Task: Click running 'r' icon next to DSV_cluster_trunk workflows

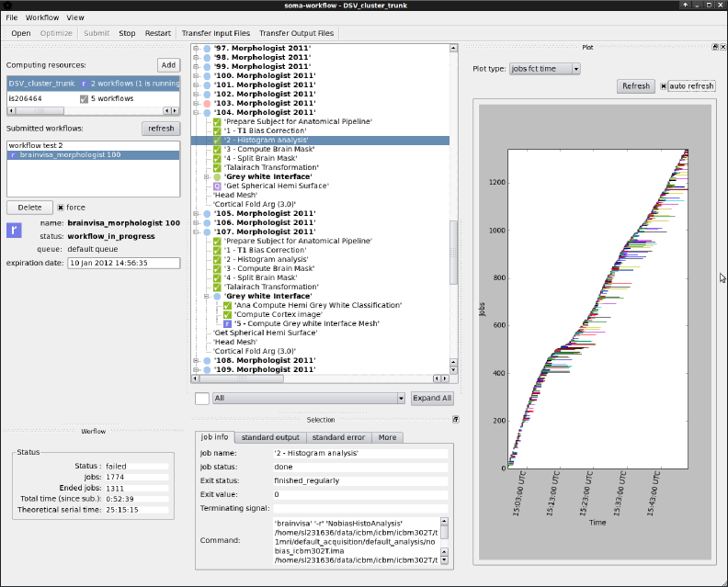Action: [x=85, y=84]
